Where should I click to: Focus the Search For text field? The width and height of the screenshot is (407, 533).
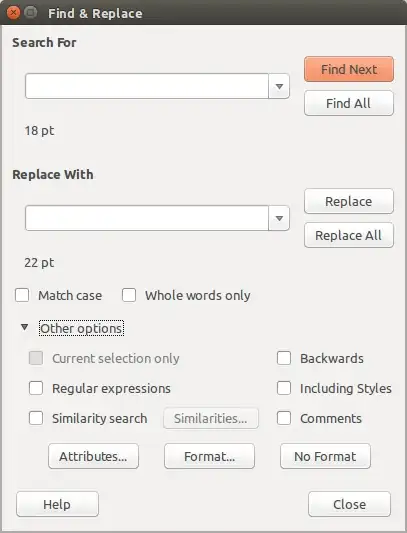(147, 86)
